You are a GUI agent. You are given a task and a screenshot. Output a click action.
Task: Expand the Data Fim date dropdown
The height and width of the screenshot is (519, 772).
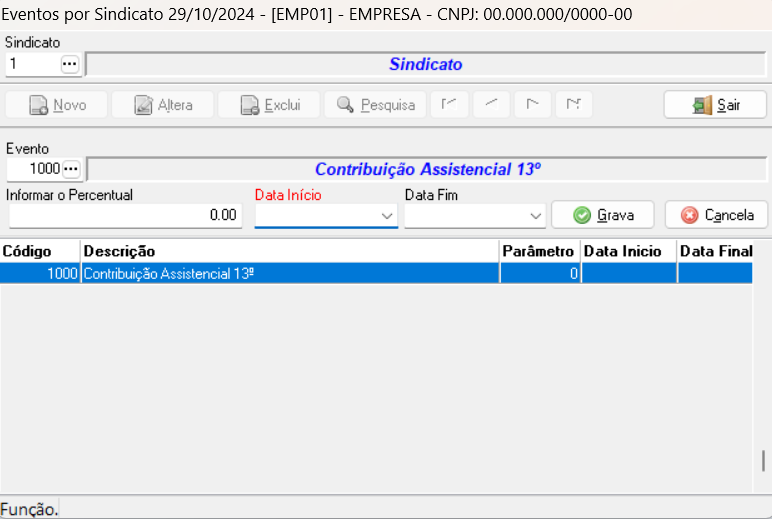(535, 216)
